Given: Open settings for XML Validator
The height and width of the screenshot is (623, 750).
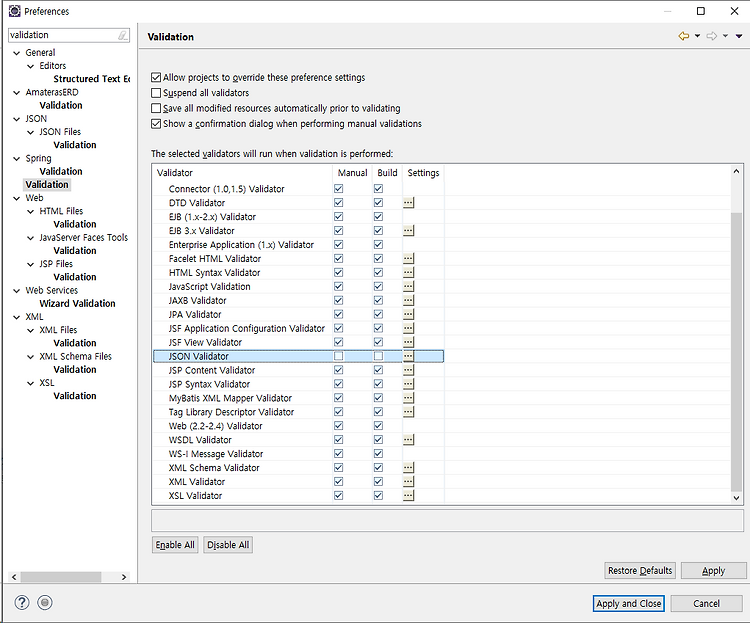Looking at the screenshot, I should (x=408, y=481).
